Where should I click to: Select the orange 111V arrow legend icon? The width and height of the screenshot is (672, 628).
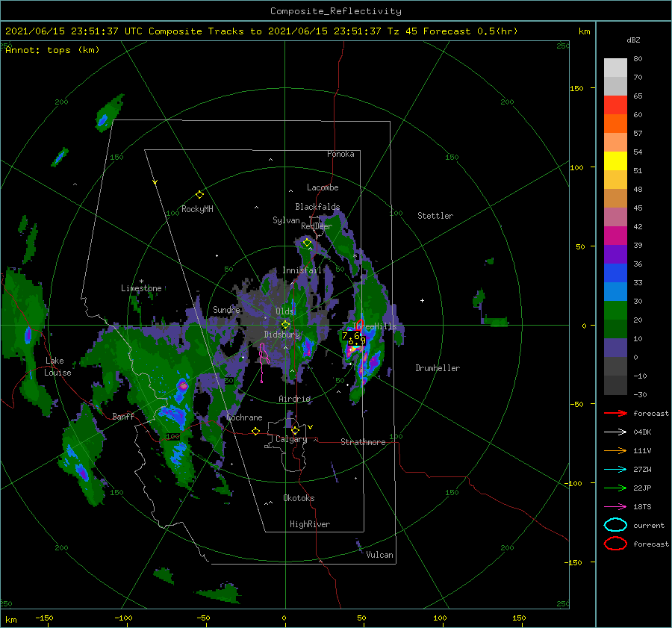click(x=615, y=450)
